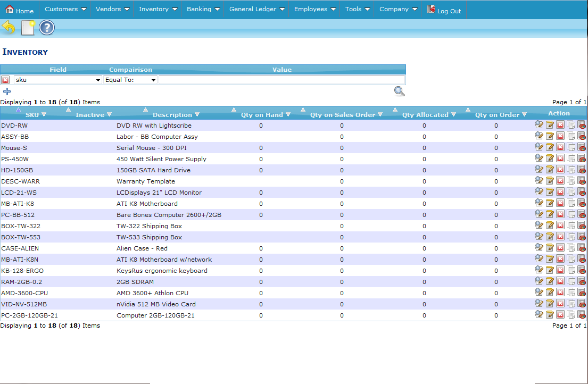Remove the sku filter row with red X
The height and width of the screenshot is (384, 588).
click(x=5, y=80)
